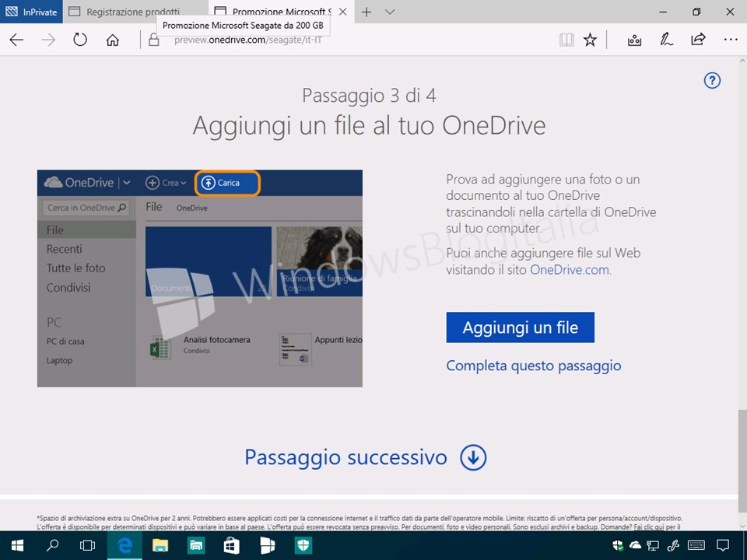The width and height of the screenshot is (747, 560).
Task: Open the Hub favorites panel
Action: tap(634, 40)
